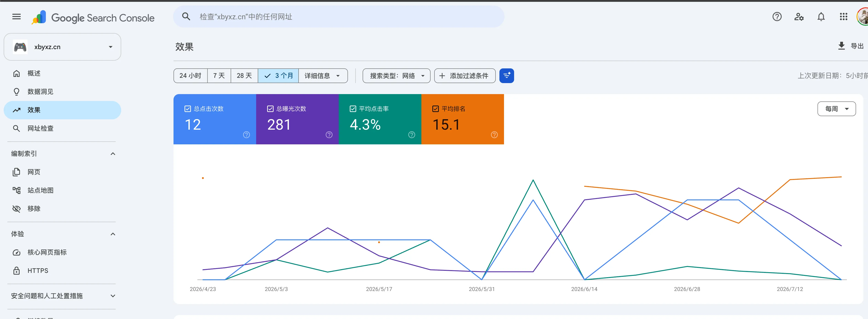This screenshot has height=319, width=868.
Task: Click the search magnifier icon in URL bar
Action: [x=186, y=17]
